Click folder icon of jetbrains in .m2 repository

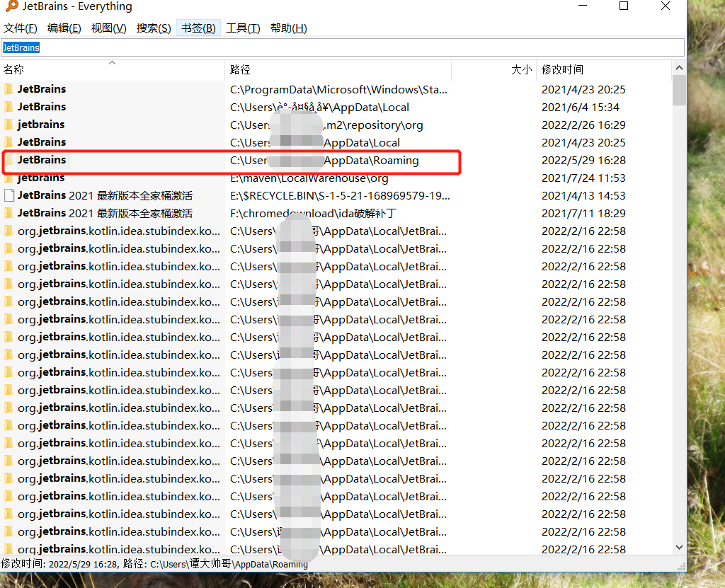[8, 125]
